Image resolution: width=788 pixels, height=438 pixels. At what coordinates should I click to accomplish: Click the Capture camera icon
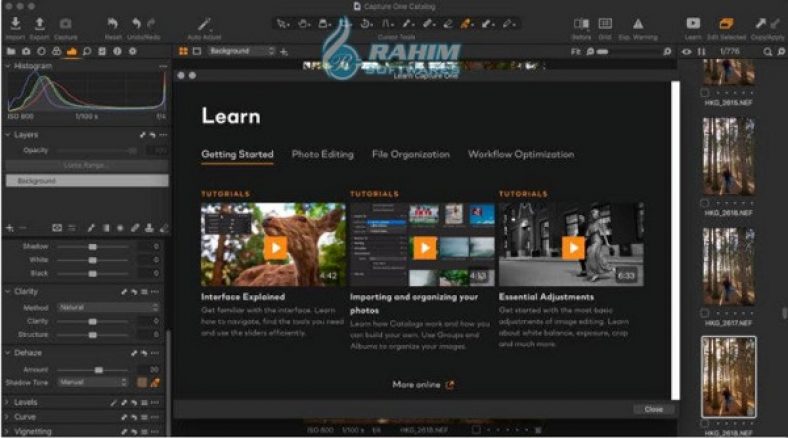coord(65,24)
